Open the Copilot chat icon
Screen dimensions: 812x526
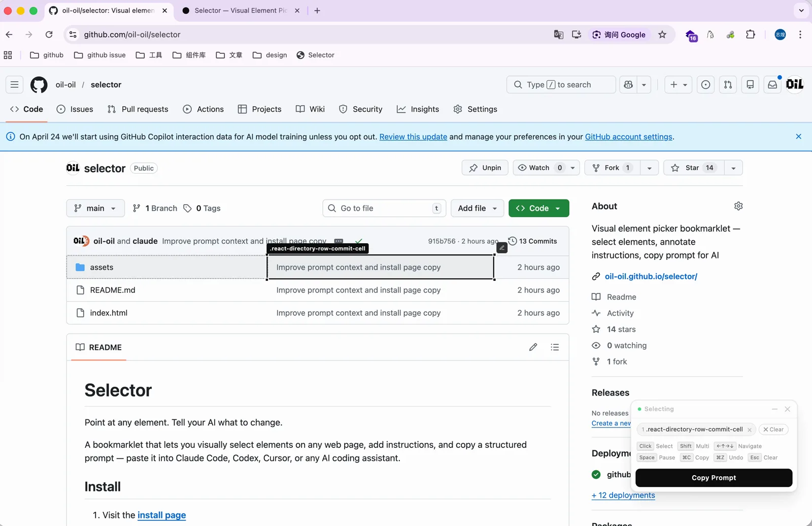coord(628,85)
